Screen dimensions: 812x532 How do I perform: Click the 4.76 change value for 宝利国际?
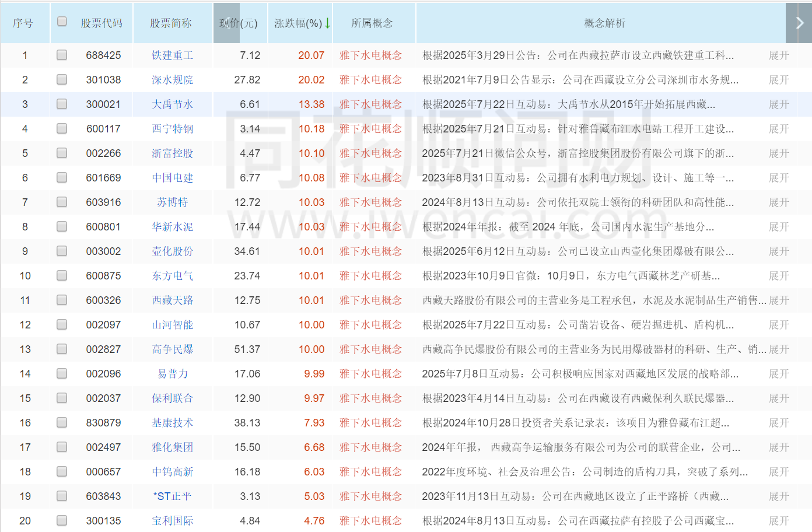tap(314, 521)
